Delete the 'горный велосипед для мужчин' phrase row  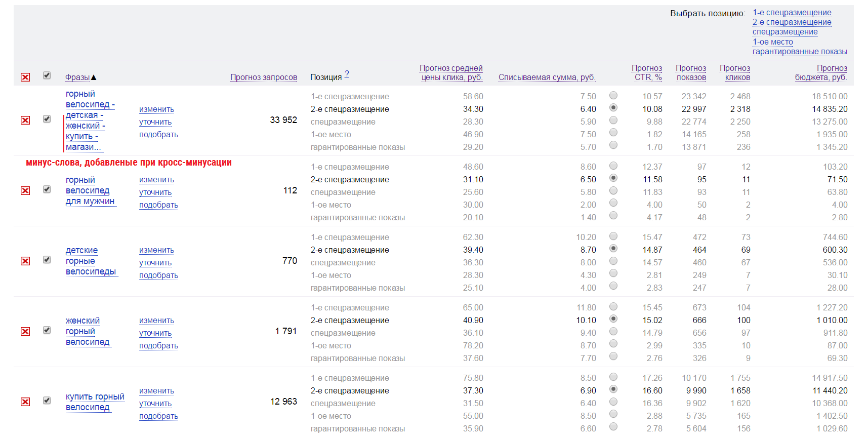tap(25, 190)
